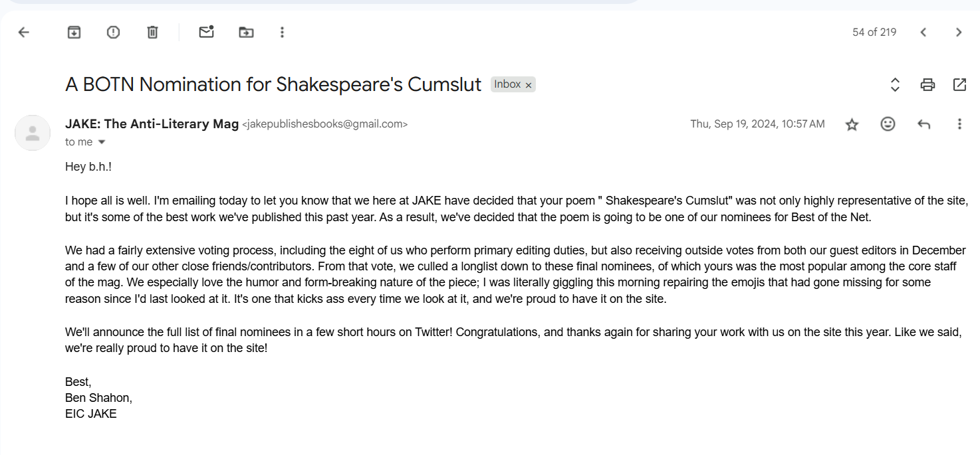Click the sender's profile avatar
The width and height of the screenshot is (980, 455).
(33, 133)
